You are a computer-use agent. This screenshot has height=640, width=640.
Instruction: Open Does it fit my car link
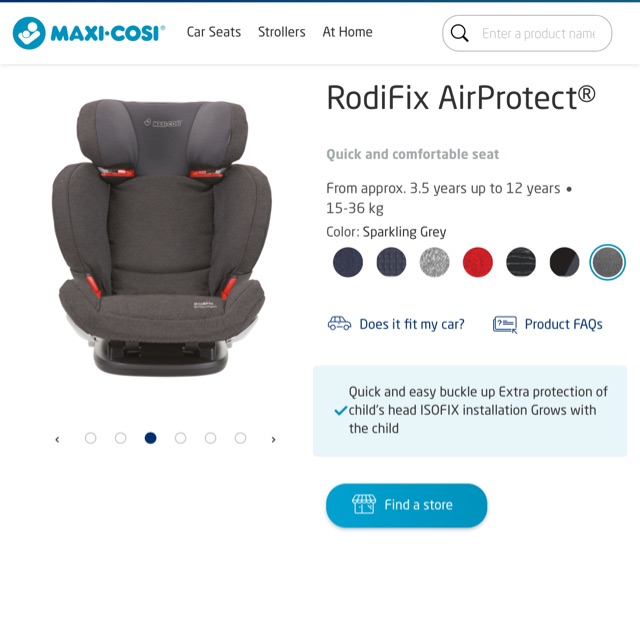tap(412, 324)
